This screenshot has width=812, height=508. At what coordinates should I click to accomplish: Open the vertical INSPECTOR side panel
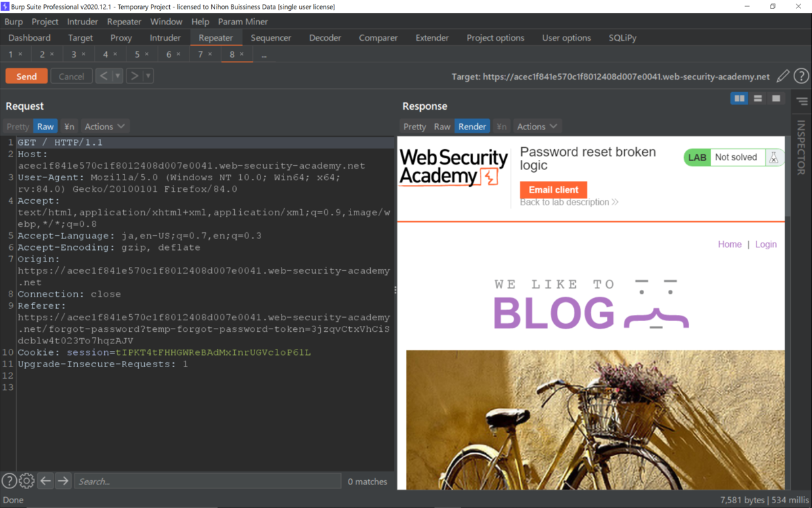[x=801, y=147]
